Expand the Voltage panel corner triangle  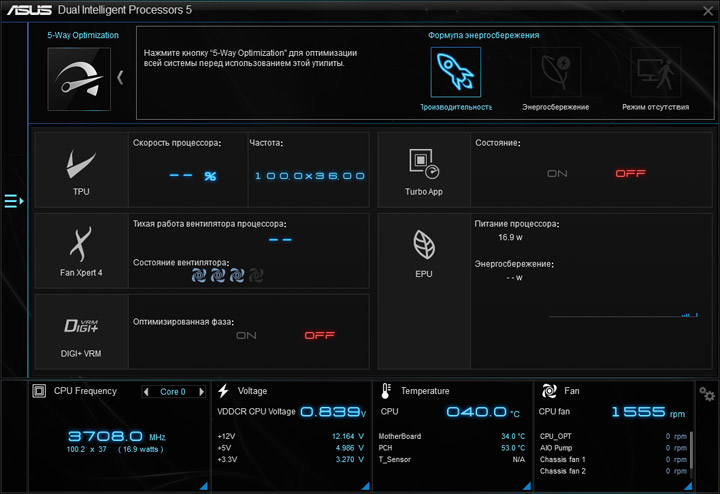tap(366, 486)
